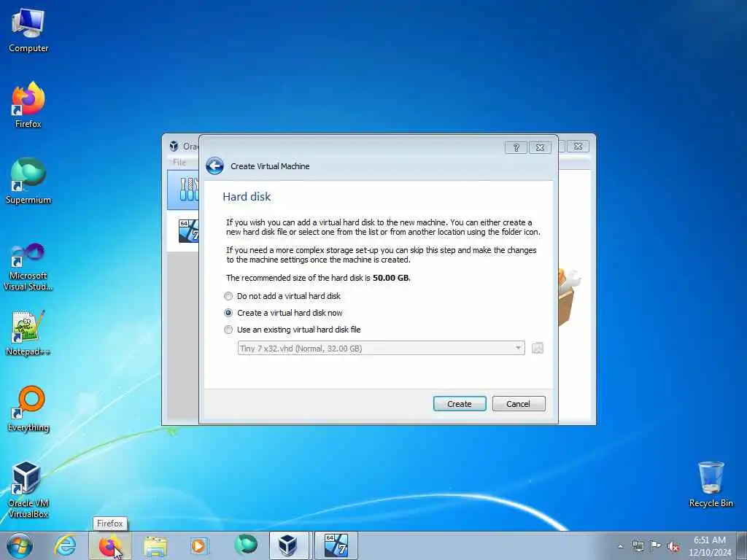The height and width of the screenshot is (560, 747).
Task: Open the Supermium desktop shortcut
Action: (x=28, y=181)
